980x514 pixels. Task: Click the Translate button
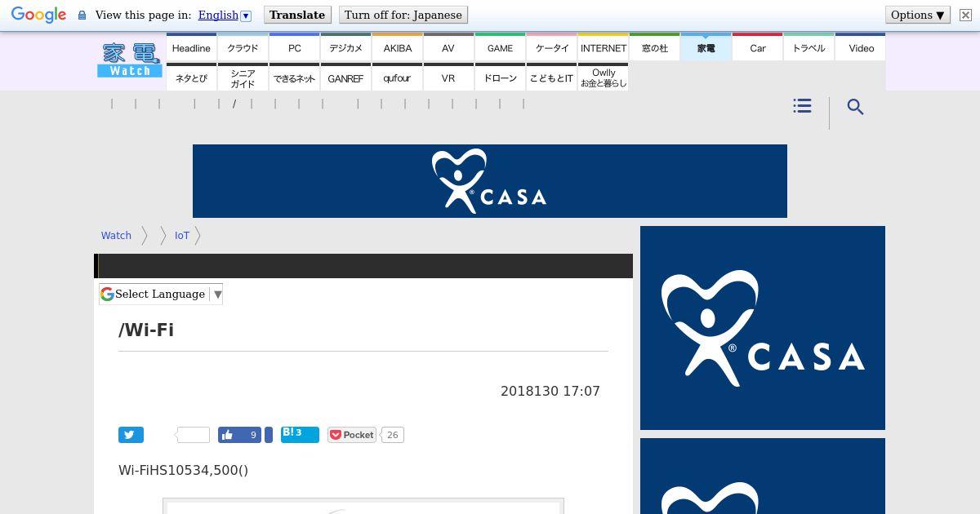[297, 15]
